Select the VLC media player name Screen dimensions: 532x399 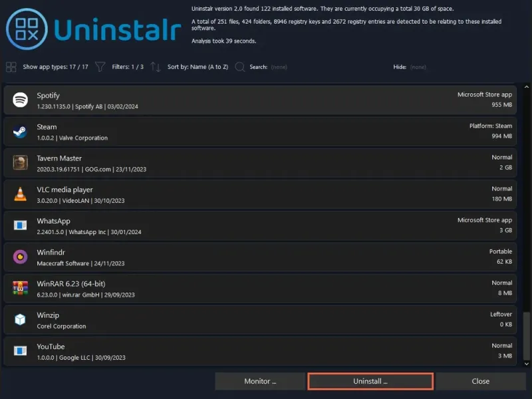(65, 190)
